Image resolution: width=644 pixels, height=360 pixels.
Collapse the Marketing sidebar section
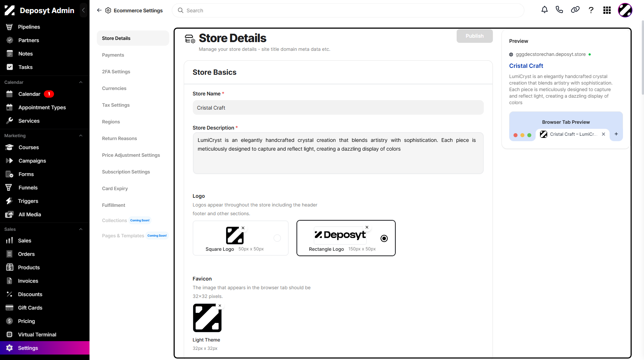point(81,136)
